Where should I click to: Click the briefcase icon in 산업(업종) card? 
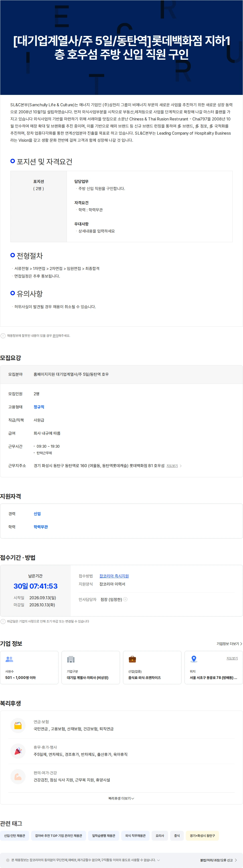coord(132,659)
